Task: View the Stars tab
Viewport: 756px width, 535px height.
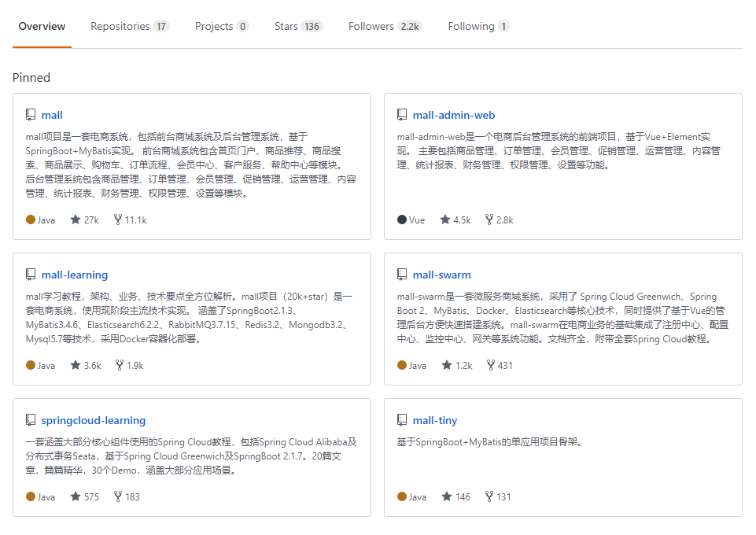Action: click(x=298, y=27)
